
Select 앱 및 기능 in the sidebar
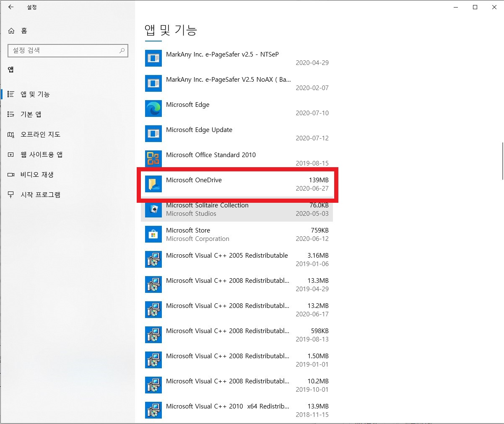pyautogui.click(x=67, y=94)
